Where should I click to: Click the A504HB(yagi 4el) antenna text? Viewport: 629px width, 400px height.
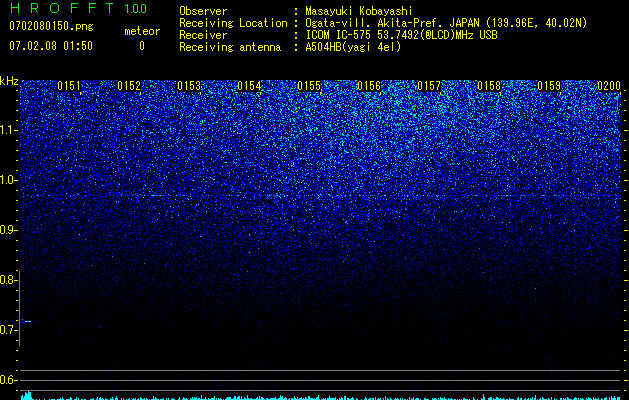pyautogui.click(x=353, y=47)
